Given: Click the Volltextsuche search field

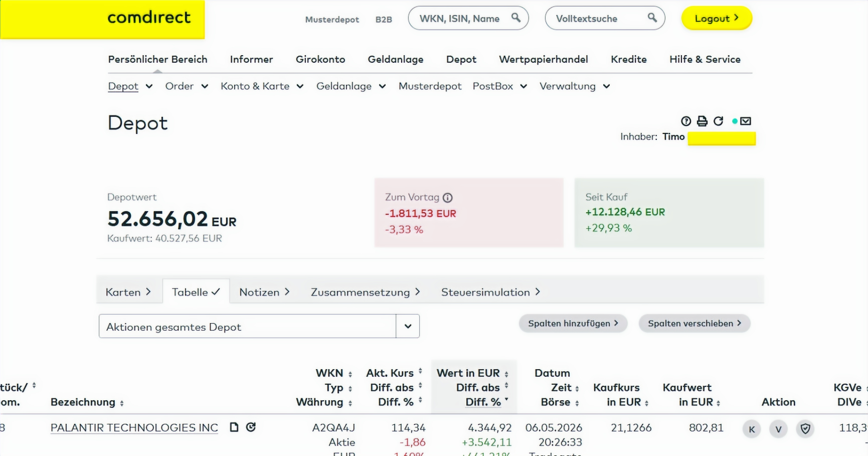Looking at the screenshot, I should pyautogui.click(x=605, y=18).
